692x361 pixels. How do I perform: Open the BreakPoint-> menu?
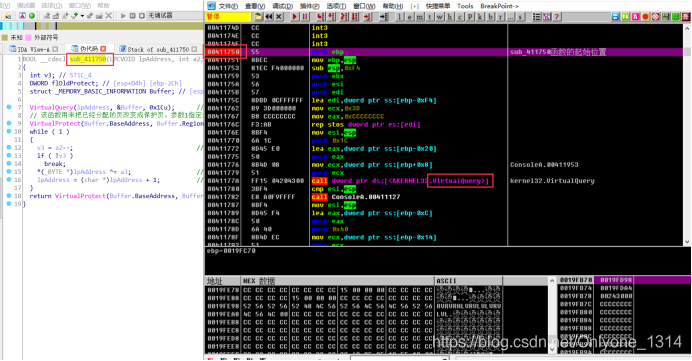(x=499, y=6)
